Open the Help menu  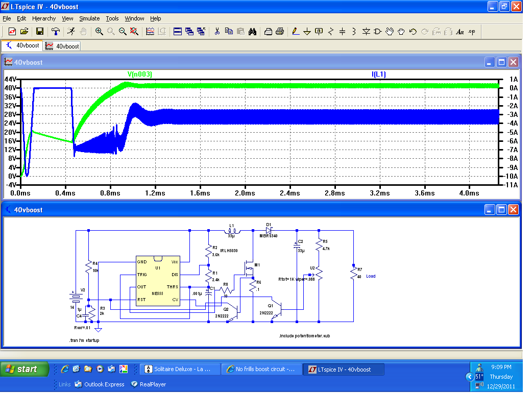coord(155,18)
